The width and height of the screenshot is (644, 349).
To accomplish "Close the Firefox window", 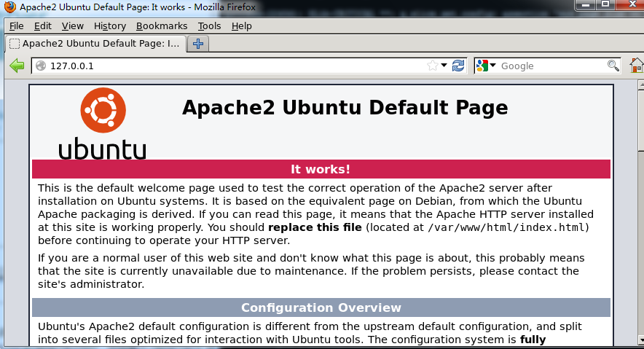I will 630,5.
